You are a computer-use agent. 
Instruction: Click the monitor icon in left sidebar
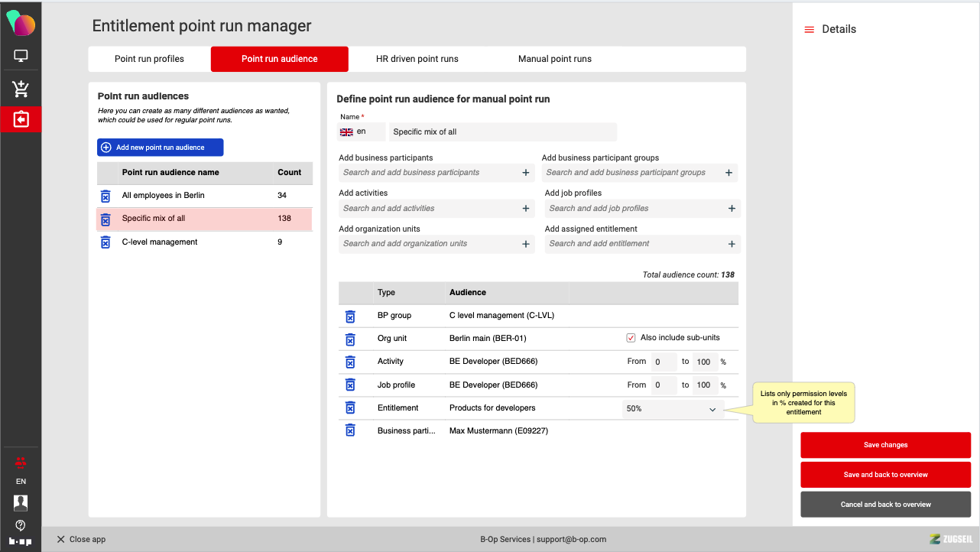pyautogui.click(x=21, y=56)
